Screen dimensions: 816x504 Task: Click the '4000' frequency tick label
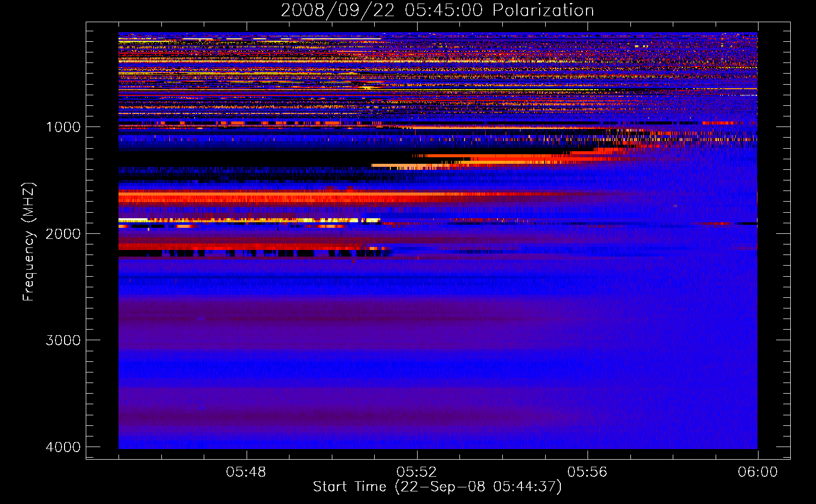(64, 447)
